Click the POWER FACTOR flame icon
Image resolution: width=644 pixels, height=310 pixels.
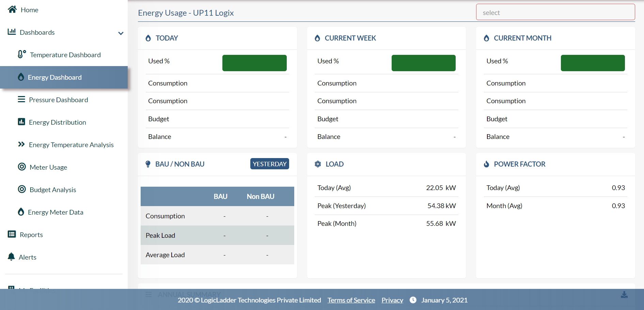pos(487,164)
